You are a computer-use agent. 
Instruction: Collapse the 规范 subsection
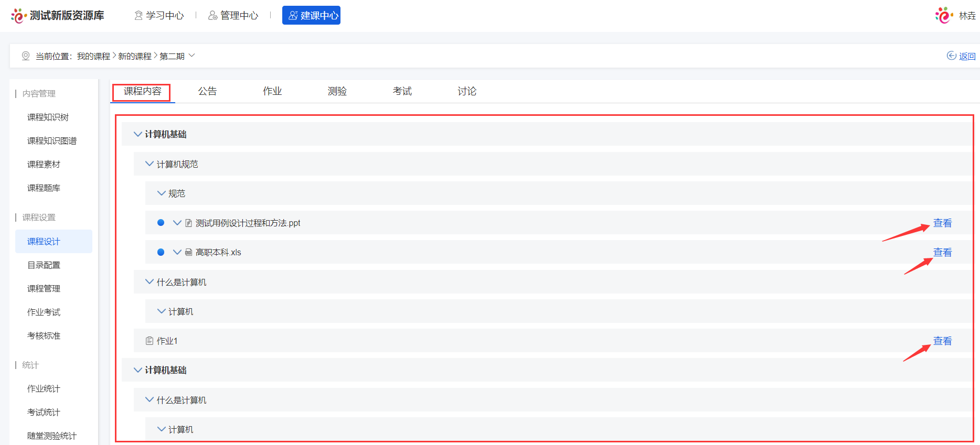(162, 193)
